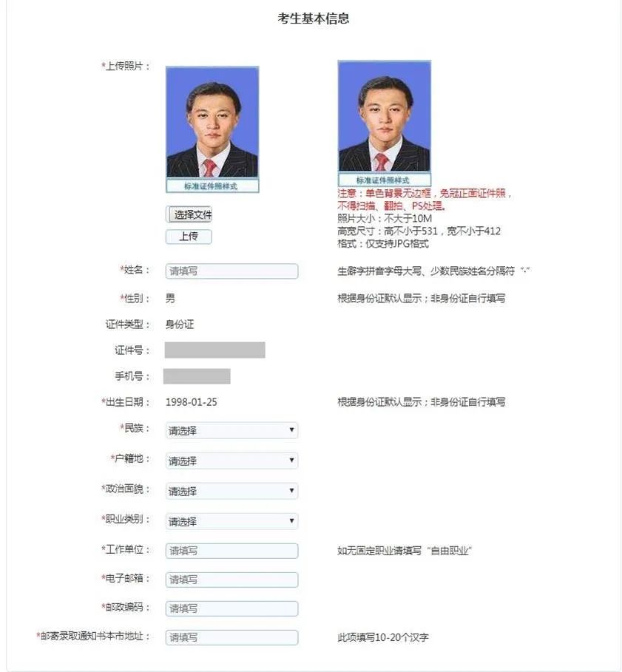Click the 1998-01-25 birth date text
The height and width of the screenshot is (672, 622).
pos(192,402)
